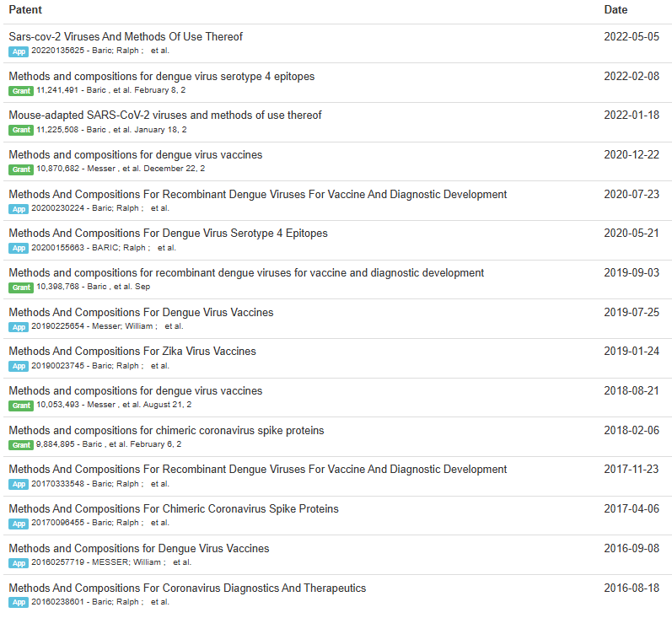Click the date 2019-07-25 entry

632,313
